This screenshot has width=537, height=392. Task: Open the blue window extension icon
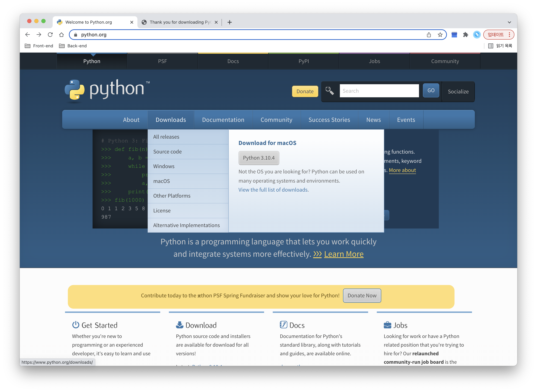pyautogui.click(x=454, y=35)
